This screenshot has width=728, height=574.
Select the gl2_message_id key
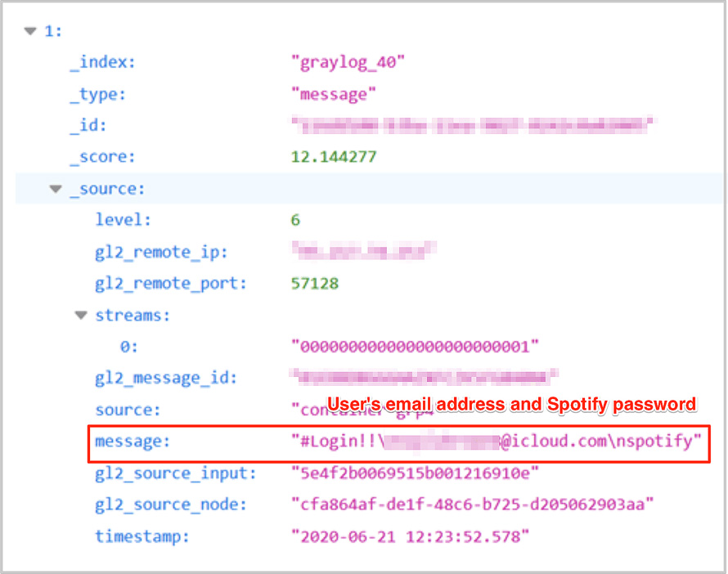[165, 378]
